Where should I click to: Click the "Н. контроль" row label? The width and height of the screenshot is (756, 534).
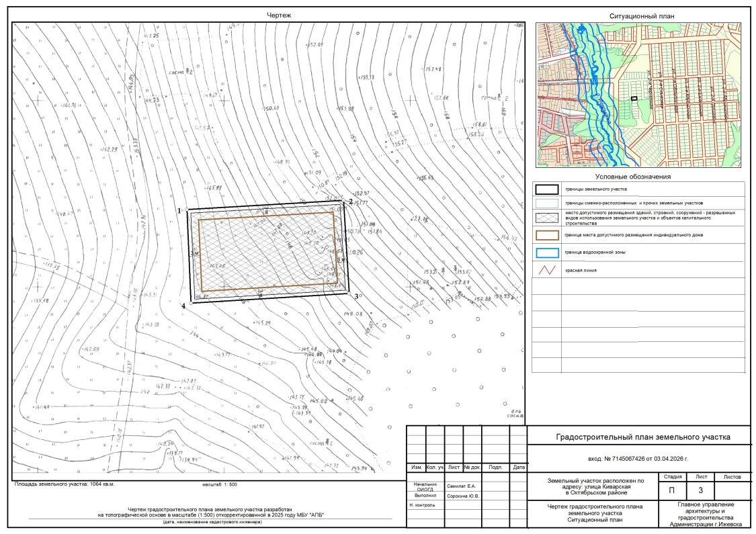click(x=422, y=505)
